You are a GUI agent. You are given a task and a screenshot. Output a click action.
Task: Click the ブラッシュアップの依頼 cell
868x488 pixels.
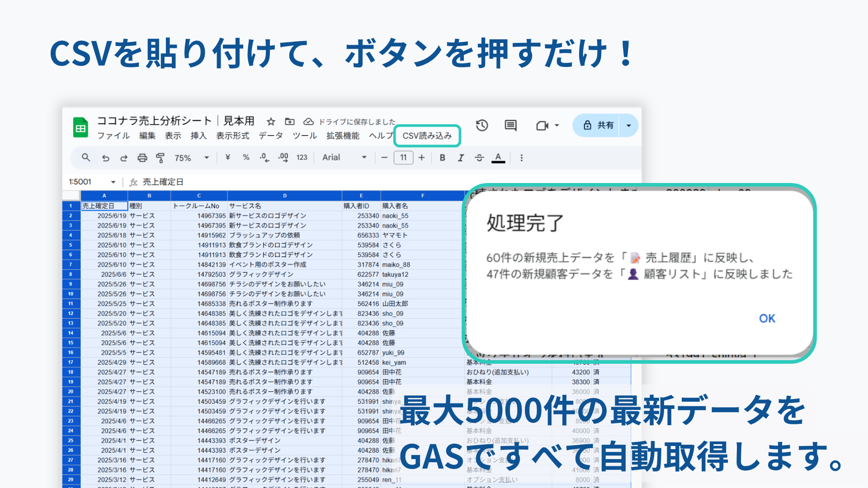pos(285,235)
